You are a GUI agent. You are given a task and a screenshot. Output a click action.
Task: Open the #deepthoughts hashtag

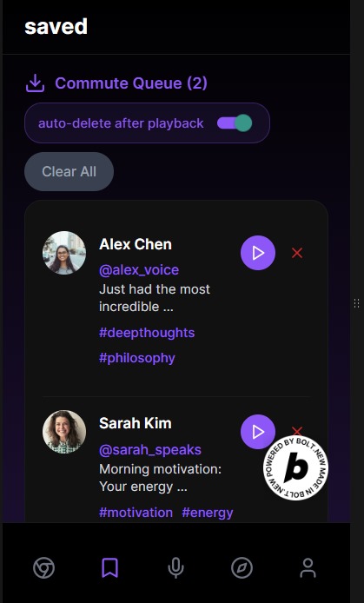(x=147, y=333)
